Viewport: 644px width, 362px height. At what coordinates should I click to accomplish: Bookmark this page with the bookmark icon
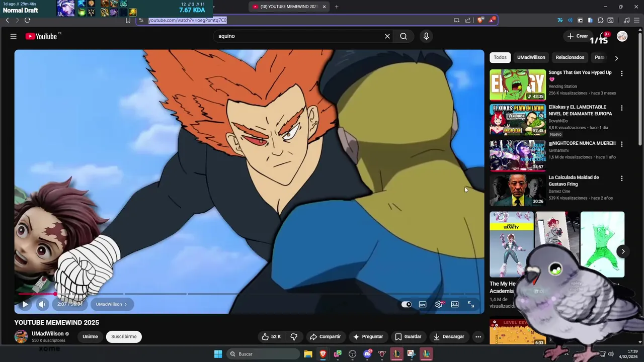pyautogui.click(x=128, y=20)
